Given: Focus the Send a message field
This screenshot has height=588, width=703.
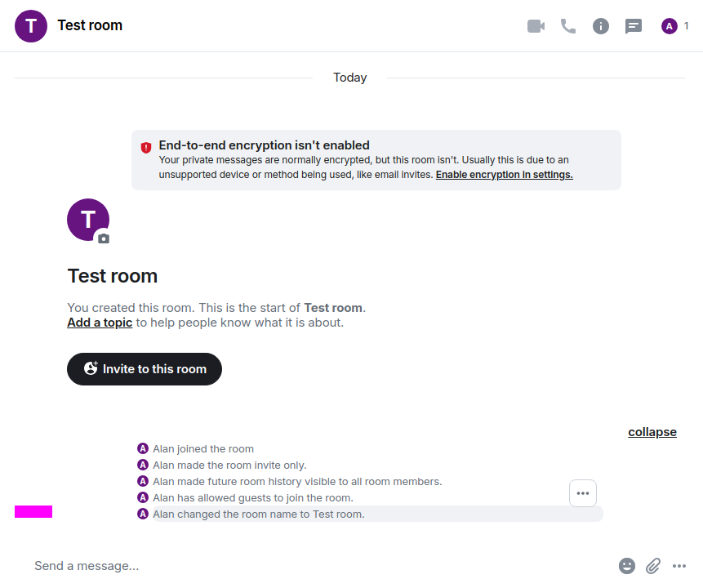Looking at the screenshot, I should pyautogui.click(x=310, y=566).
